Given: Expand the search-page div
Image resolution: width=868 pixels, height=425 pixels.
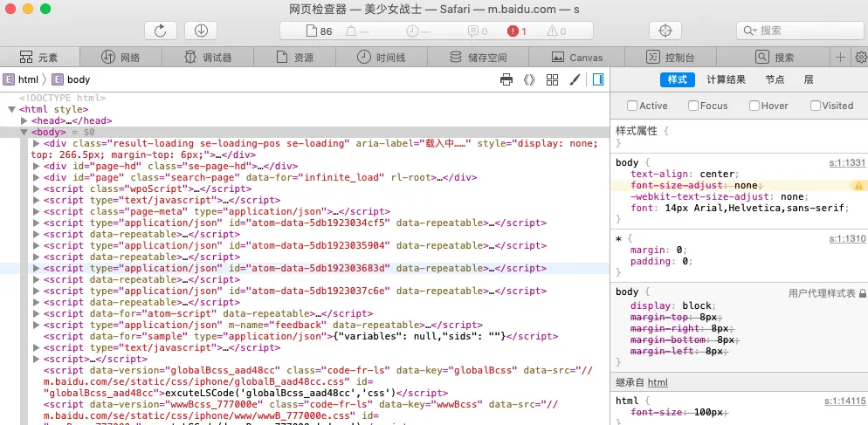Looking at the screenshot, I should (x=37, y=178).
